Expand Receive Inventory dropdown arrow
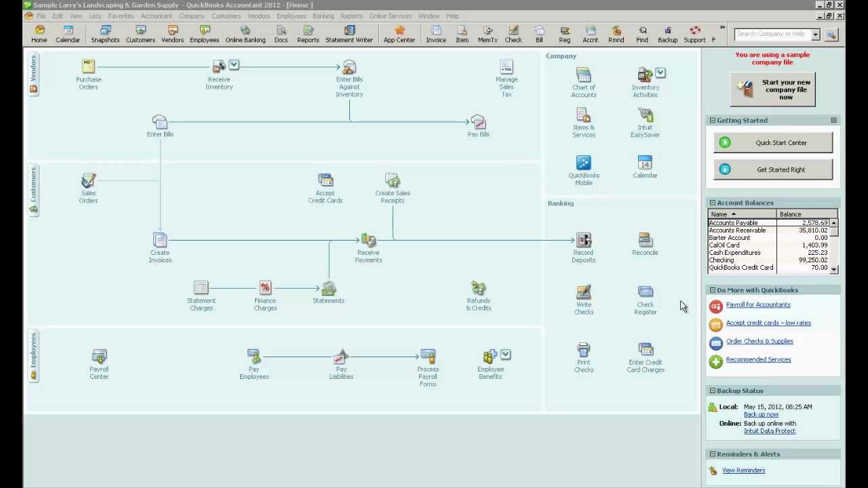 click(234, 64)
